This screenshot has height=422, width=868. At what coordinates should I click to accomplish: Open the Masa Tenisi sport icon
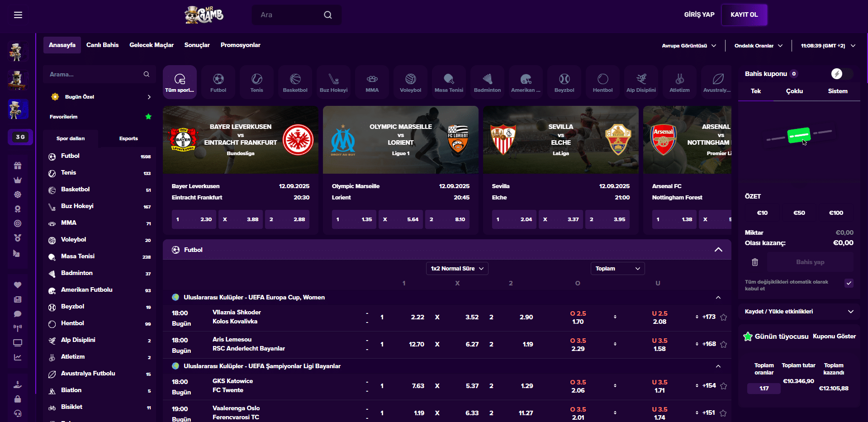(x=449, y=82)
